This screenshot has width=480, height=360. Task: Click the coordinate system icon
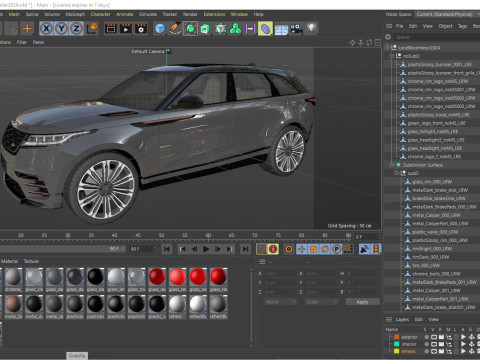92,28
